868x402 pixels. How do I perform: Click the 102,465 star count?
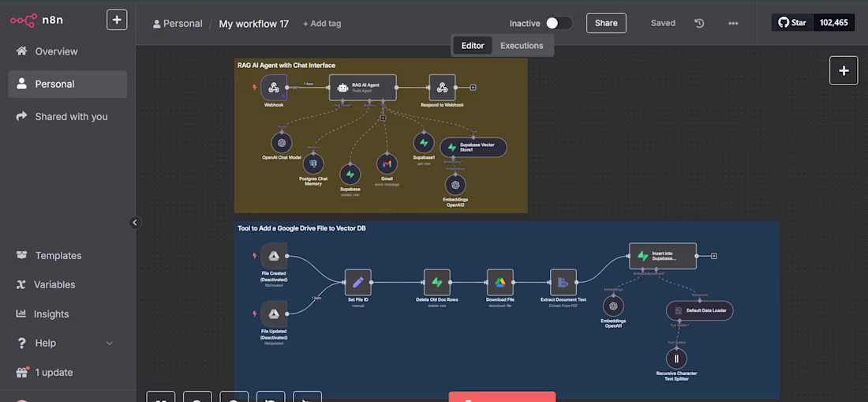(x=834, y=23)
